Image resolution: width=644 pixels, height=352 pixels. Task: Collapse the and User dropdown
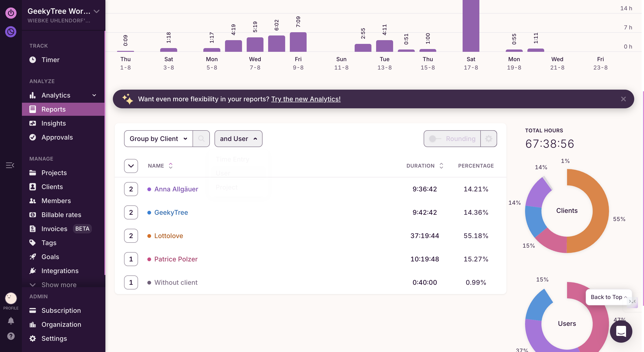(238, 138)
